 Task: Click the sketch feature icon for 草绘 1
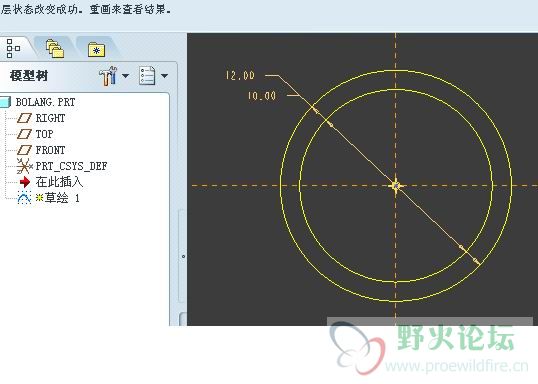pos(24,198)
